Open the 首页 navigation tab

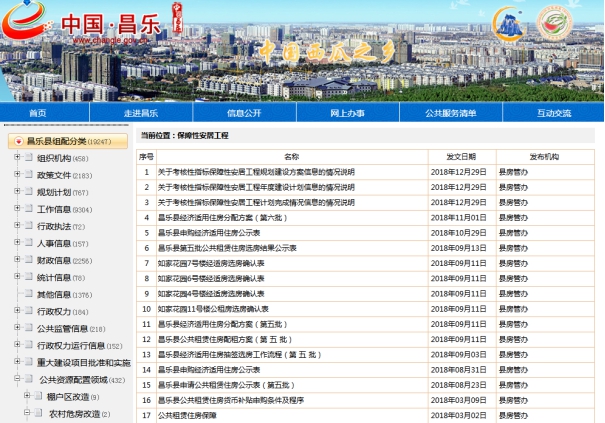coord(38,113)
